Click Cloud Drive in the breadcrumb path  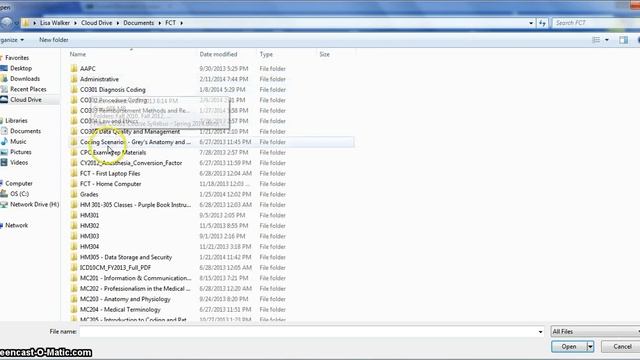pyautogui.click(x=96, y=23)
